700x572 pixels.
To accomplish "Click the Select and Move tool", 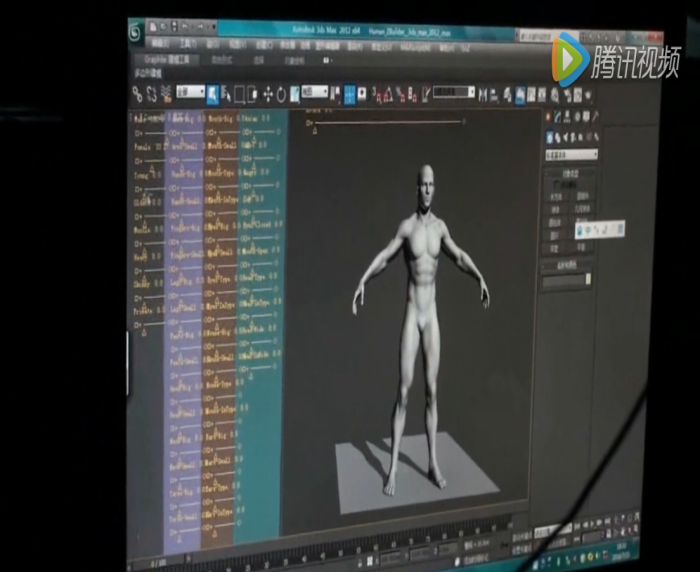I will pyautogui.click(x=266, y=95).
